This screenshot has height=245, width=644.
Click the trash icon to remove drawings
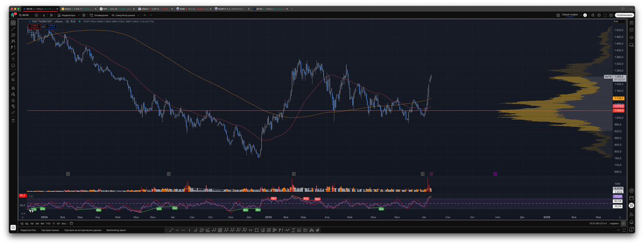tap(13, 120)
